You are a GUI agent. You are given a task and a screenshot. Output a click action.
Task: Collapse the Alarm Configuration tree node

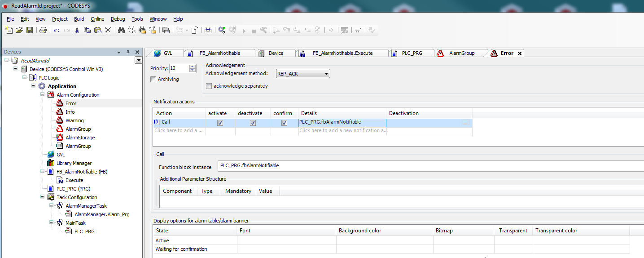43,95
